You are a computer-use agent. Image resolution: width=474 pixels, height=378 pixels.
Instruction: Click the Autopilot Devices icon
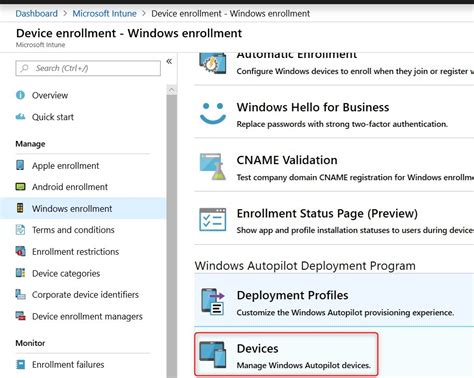click(x=213, y=355)
